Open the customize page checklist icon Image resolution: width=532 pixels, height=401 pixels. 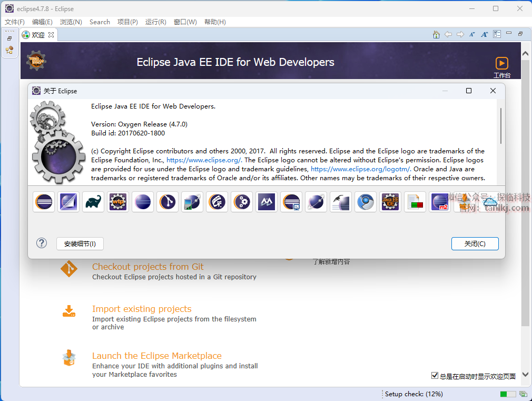point(497,34)
